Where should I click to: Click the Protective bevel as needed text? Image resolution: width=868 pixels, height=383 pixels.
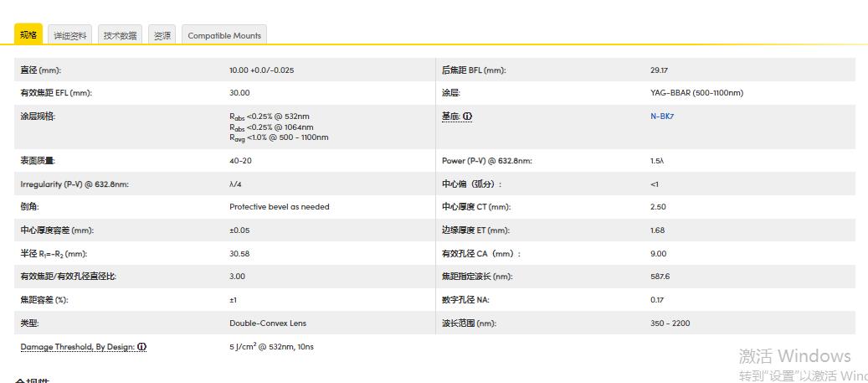(279, 207)
